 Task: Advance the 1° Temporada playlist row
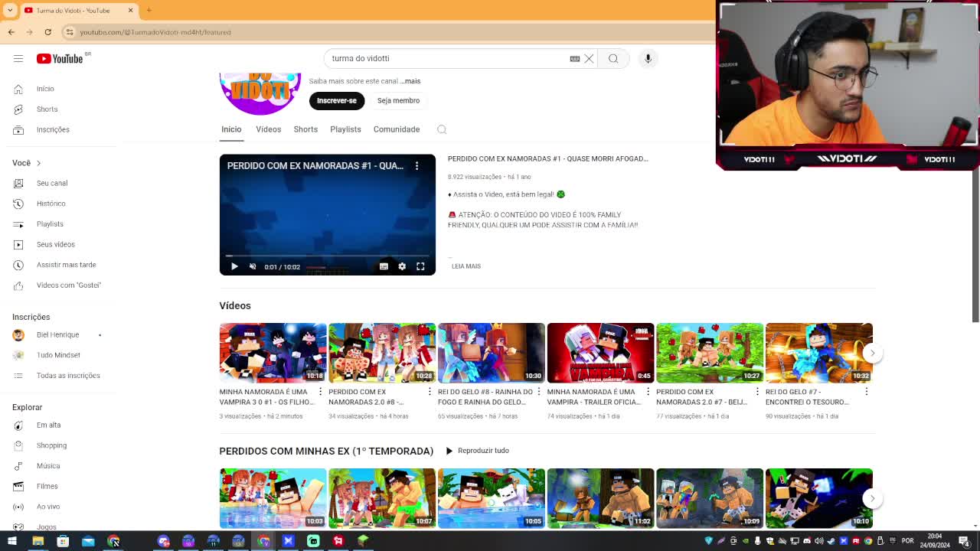coord(872,498)
